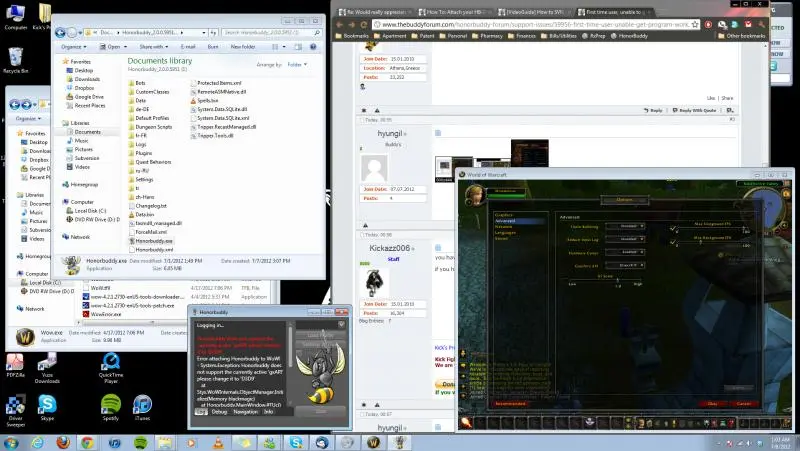Switch to the Navigation tab in Honorbuddy
This screenshot has height=451, width=800.
pyautogui.click(x=245, y=412)
